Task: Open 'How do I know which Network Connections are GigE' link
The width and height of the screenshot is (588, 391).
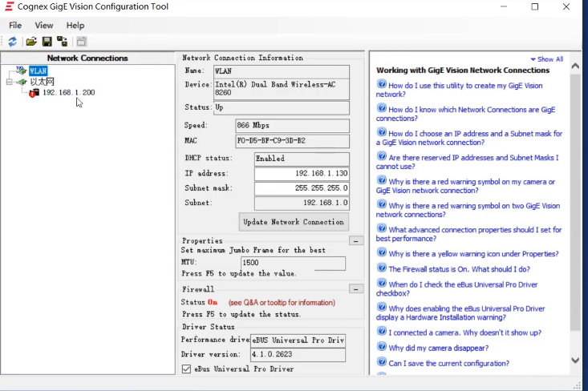Action: [465, 114]
